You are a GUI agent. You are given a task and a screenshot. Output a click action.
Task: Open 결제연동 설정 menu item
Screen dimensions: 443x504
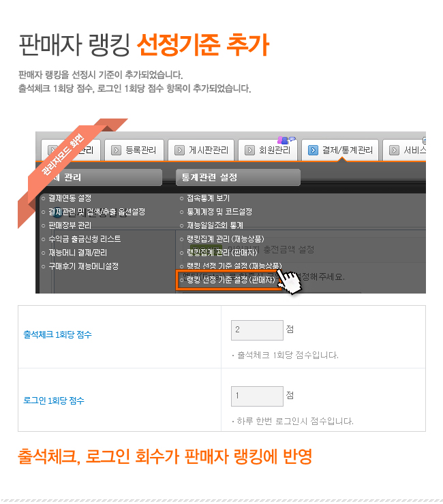[70, 198]
